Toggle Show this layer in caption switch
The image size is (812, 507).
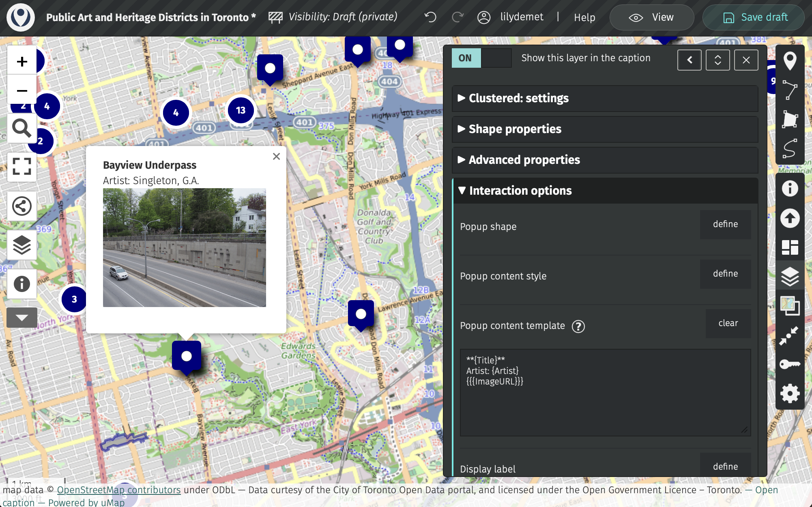(x=481, y=58)
